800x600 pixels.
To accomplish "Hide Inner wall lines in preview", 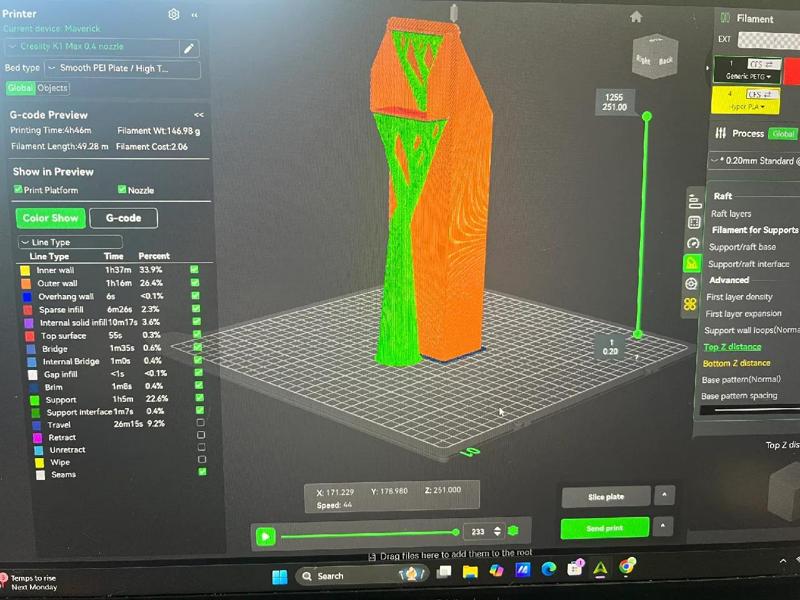I will tap(194, 269).
